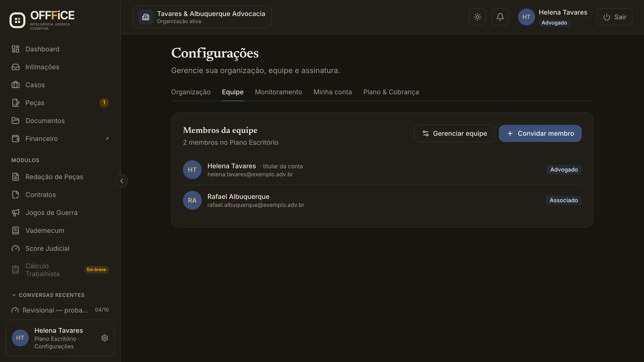The image size is (644, 362).
Task: Open the Vademecum book icon
Action: coord(16,230)
